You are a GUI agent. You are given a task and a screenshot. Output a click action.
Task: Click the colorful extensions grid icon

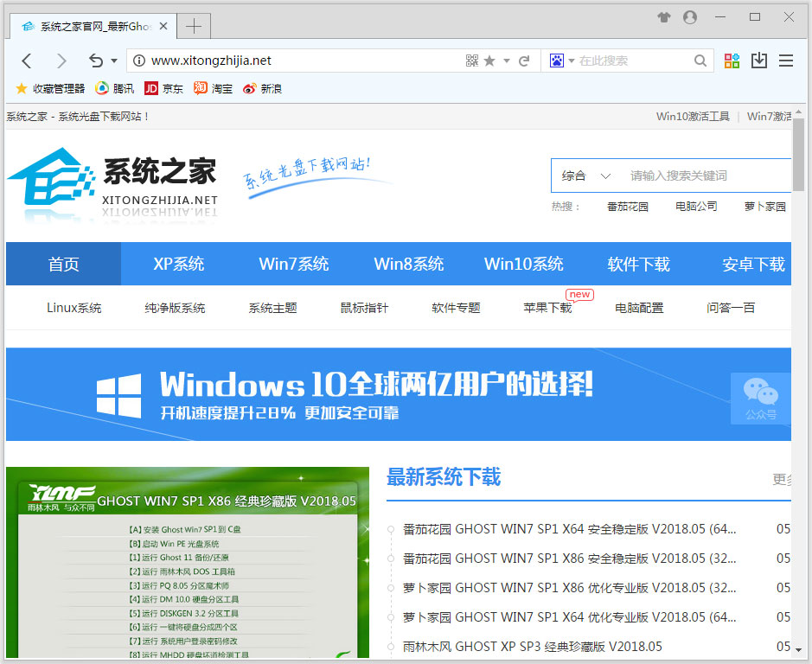(732, 61)
